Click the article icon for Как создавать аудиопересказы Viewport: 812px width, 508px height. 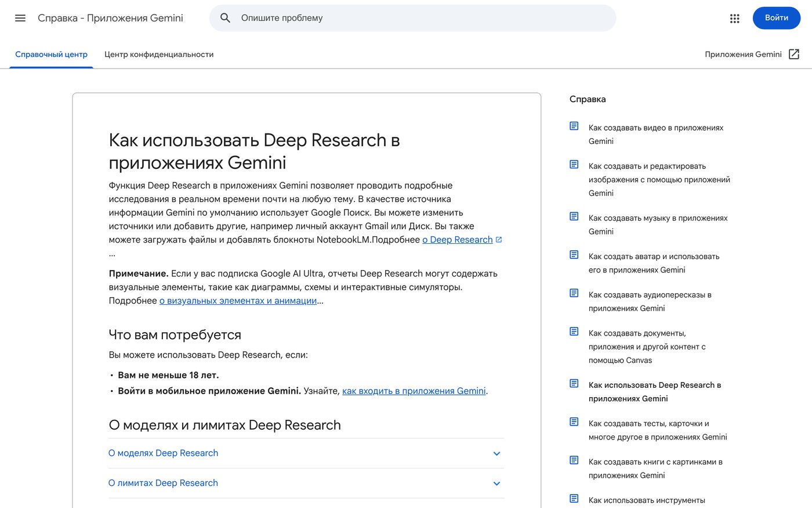[x=574, y=293]
